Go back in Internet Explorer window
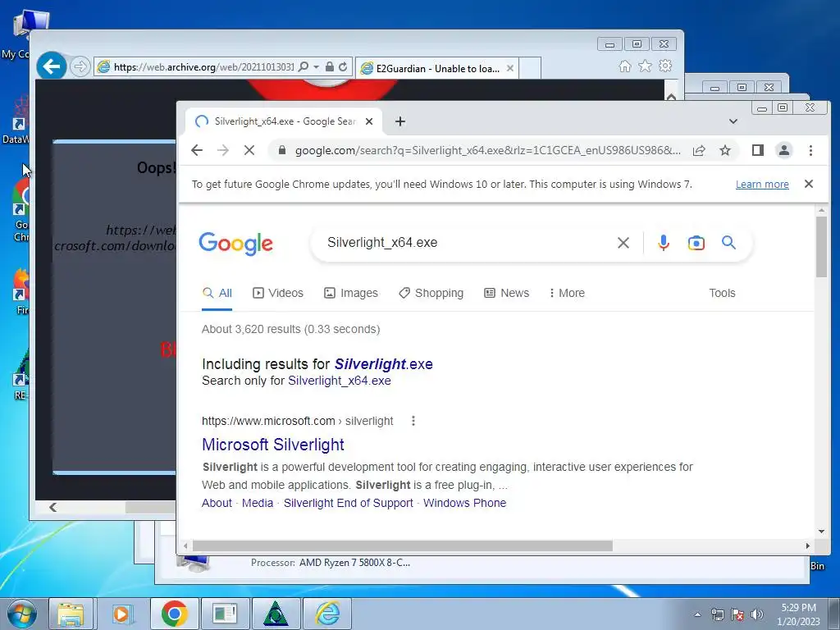The image size is (840, 630). tap(52, 67)
